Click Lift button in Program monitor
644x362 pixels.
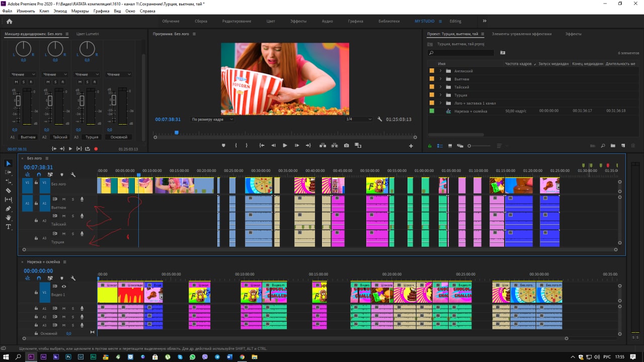click(x=321, y=145)
